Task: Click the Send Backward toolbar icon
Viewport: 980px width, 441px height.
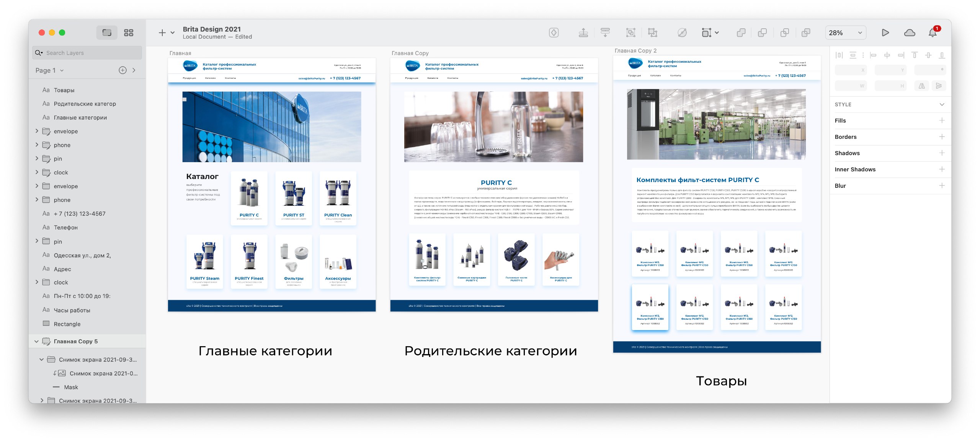Action: pyautogui.click(x=605, y=33)
